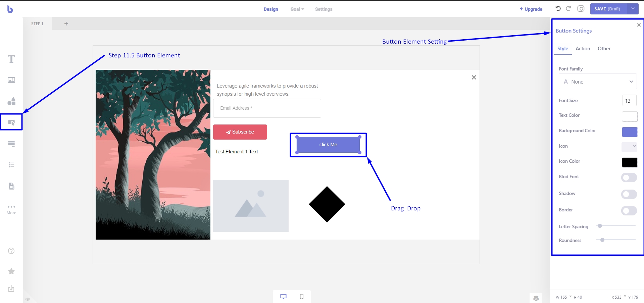Turn on the Shadow toggle

629,194
